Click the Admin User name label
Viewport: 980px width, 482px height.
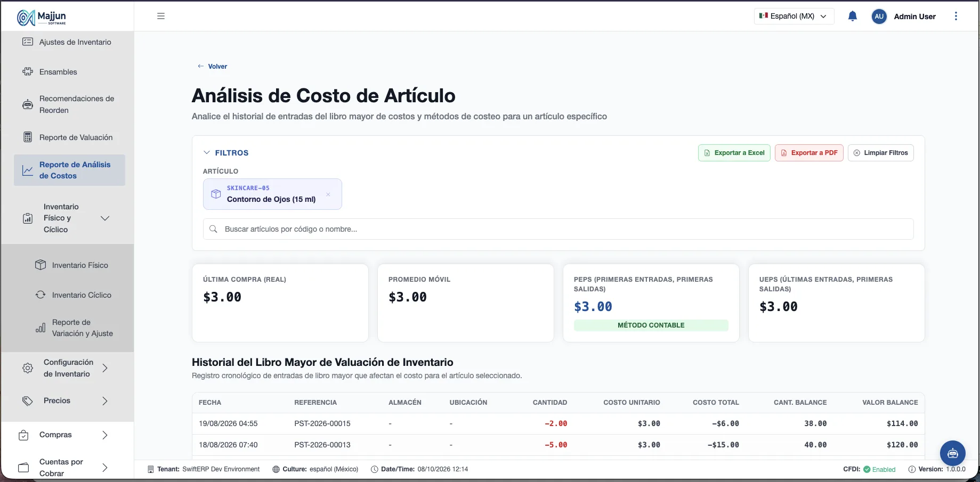point(914,17)
